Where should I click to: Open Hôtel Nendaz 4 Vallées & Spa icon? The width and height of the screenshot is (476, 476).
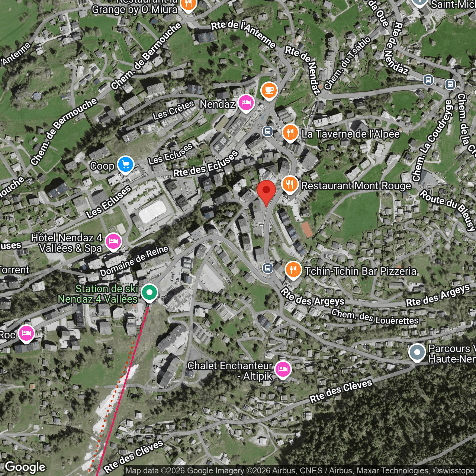click(x=113, y=242)
